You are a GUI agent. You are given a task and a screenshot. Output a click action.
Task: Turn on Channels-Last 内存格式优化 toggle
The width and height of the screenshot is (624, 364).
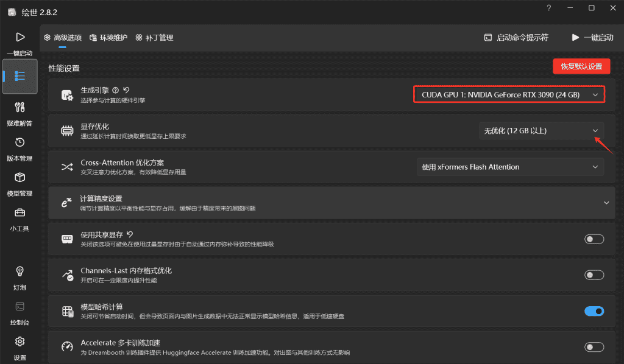coord(594,275)
